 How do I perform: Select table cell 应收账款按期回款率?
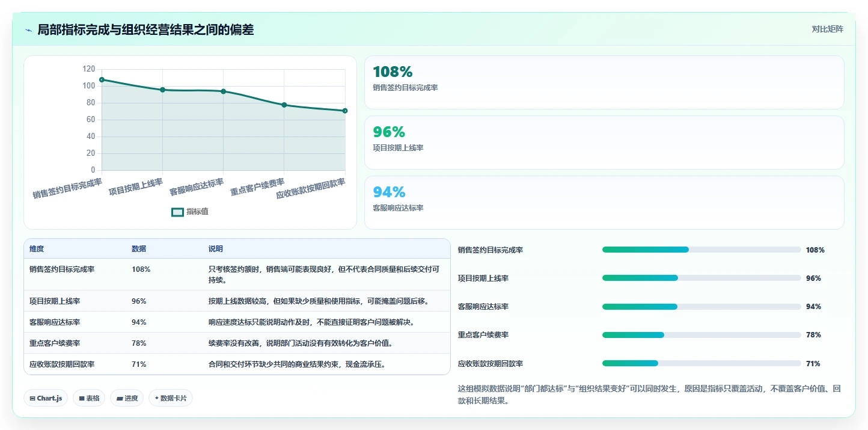pos(62,364)
